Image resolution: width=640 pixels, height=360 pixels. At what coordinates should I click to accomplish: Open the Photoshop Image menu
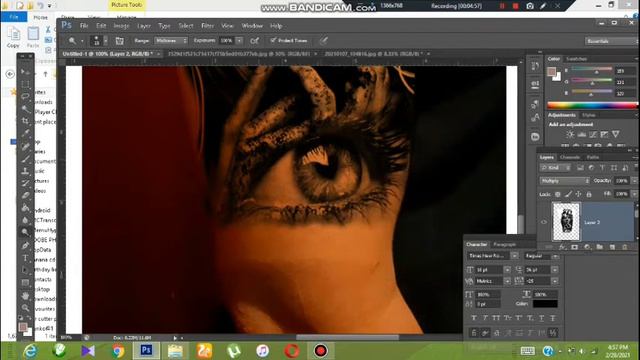tap(121, 26)
